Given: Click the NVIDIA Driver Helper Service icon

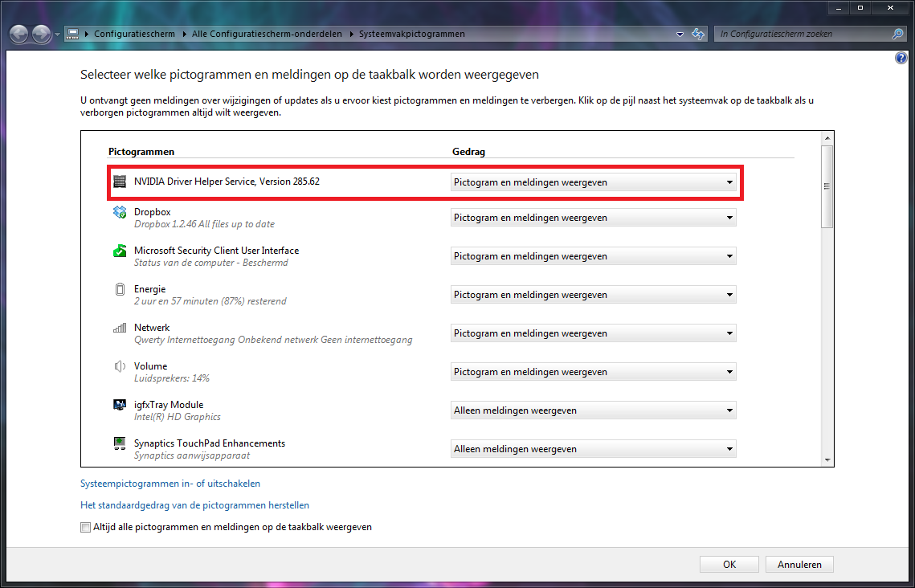Looking at the screenshot, I should 120,182.
